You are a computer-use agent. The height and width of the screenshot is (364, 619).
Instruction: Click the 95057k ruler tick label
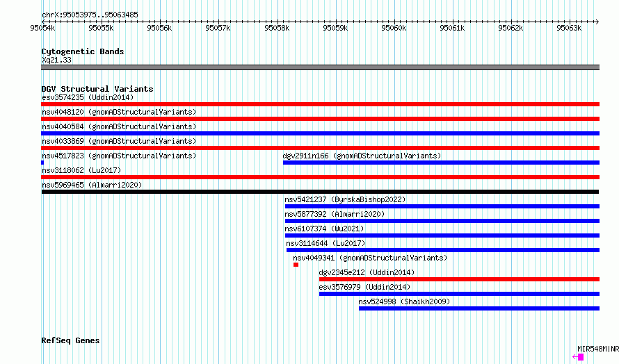pyautogui.click(x=218, y=28)
